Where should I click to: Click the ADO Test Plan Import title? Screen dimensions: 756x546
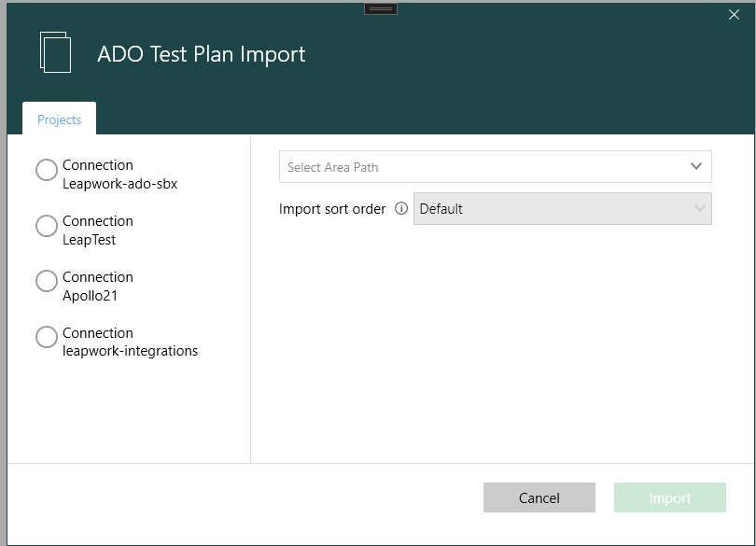tap(202, 54)
